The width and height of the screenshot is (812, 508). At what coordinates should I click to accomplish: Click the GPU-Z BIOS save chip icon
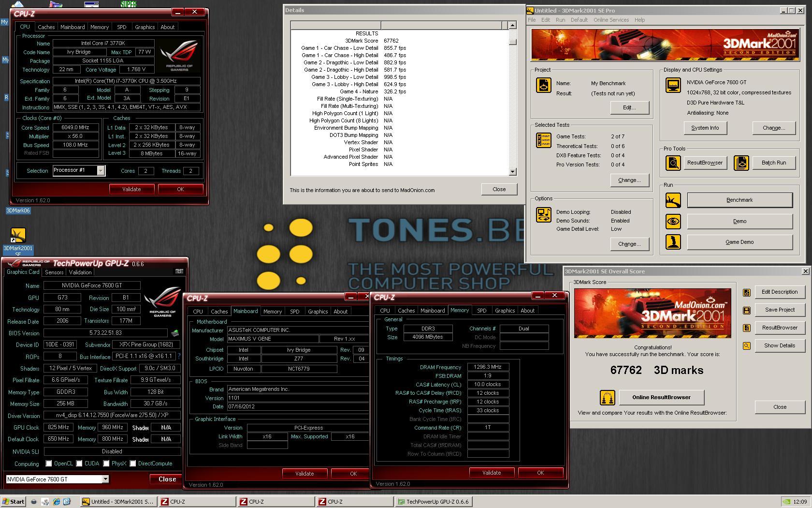175,333
